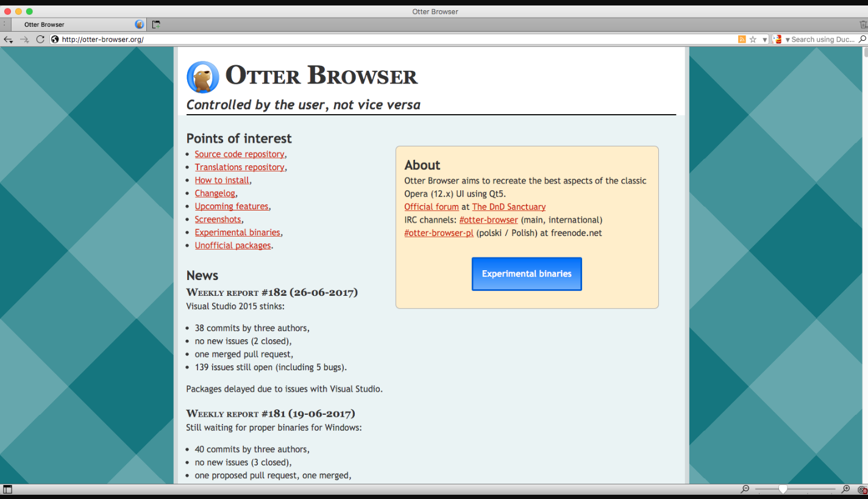Go forward using the forward arrow

tap(24, 39)
